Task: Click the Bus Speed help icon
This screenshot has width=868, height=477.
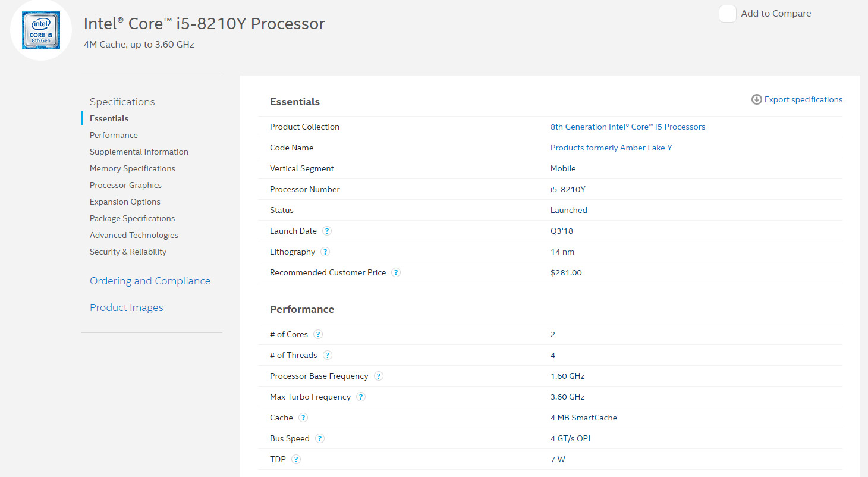Action: [x=320, y=438]
